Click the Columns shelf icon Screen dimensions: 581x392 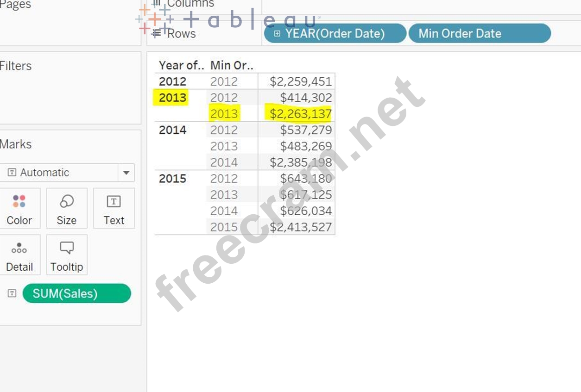(x=157, y=4)
